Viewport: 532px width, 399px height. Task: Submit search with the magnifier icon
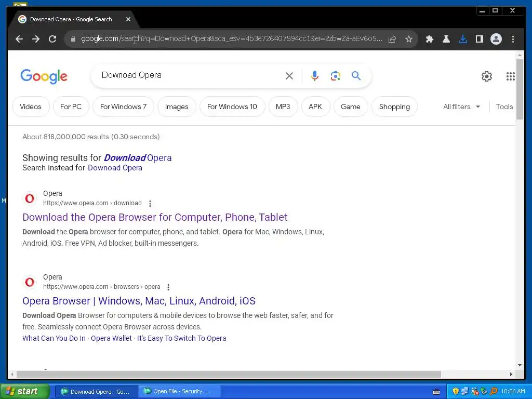(356, 75)
